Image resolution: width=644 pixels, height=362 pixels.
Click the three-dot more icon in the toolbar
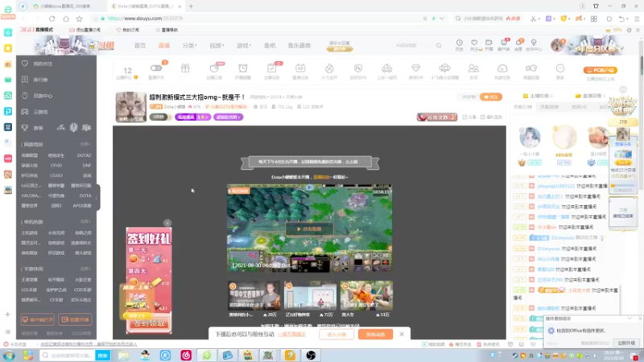(x=560, y=68)
